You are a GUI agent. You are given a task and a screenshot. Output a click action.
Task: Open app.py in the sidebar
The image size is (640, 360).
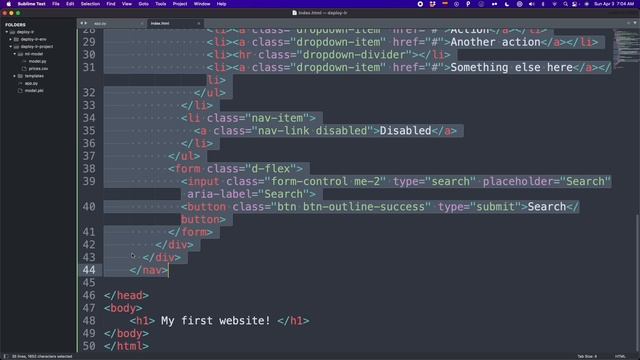31,83
